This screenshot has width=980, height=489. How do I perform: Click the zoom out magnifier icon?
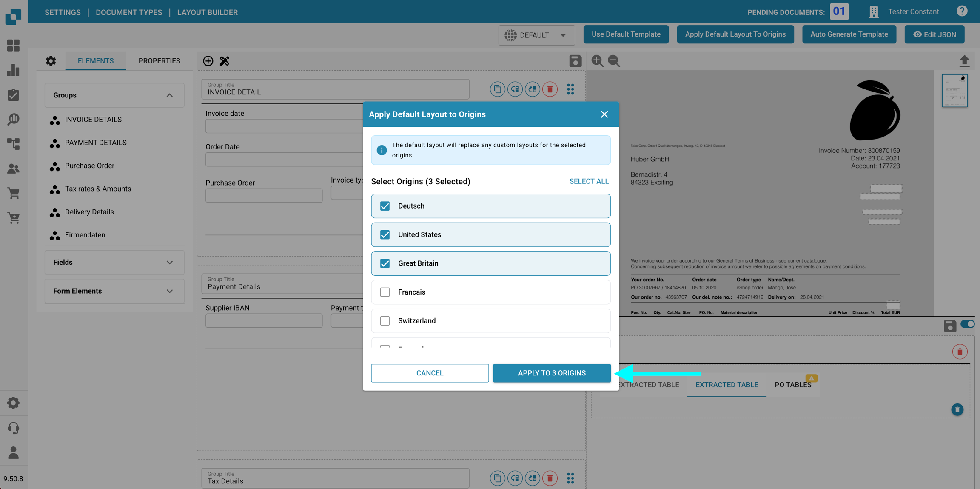[x=614, y=61]
